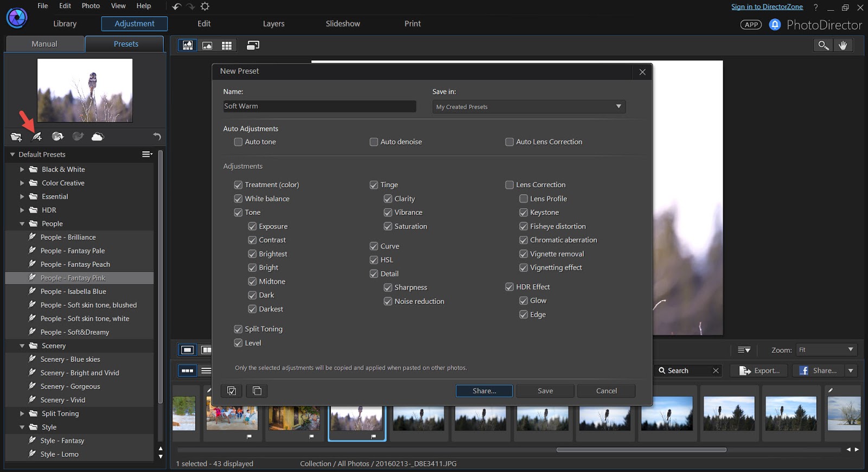The image size is (868, 472).
Task: Uncheck the Split Toning checkbox
Action: click(238, 329)
